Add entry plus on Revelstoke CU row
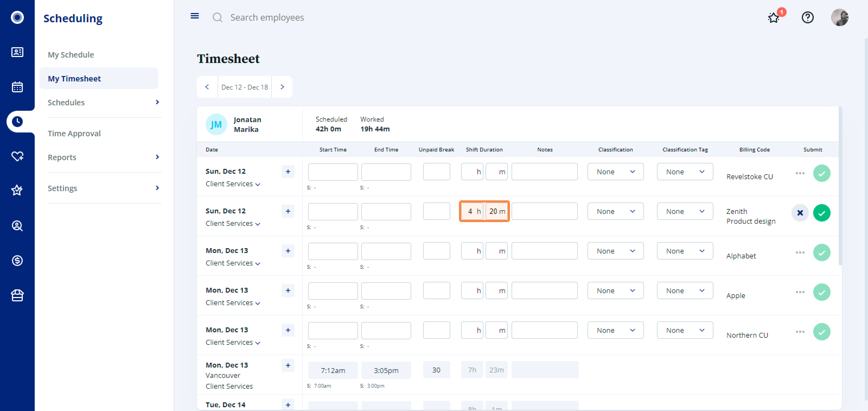The image size is (868, 411). click(x=288, y=172)
